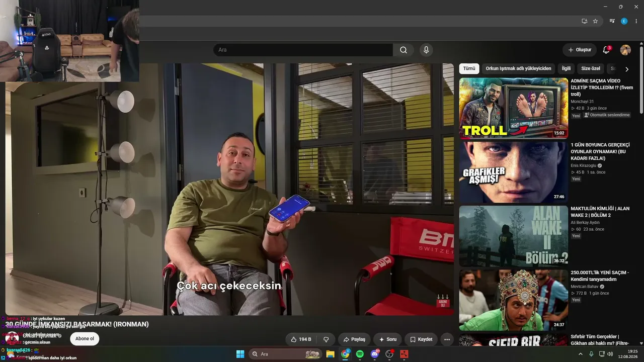
Task: Select the Tümü filter chip
Action: click(x=469, y=68)
